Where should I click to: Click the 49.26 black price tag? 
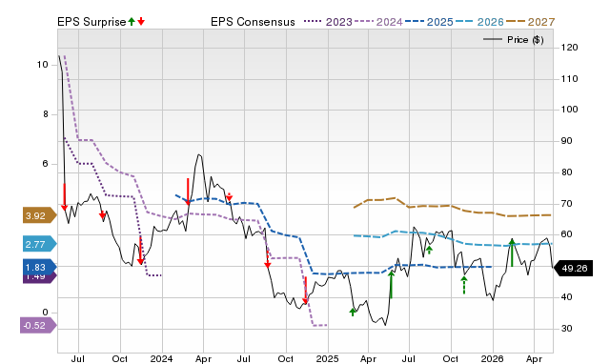(574, 269)
